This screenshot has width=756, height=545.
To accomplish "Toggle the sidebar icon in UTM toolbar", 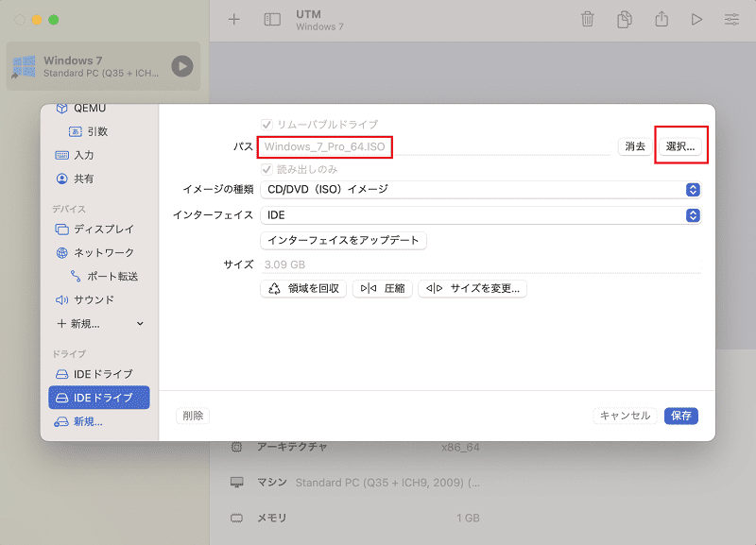I will click(272, 20).
